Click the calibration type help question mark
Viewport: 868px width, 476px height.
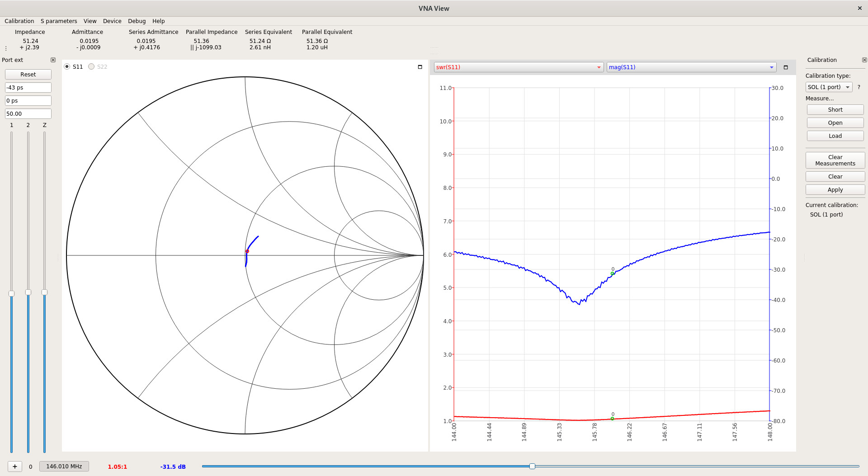[859, 87]
